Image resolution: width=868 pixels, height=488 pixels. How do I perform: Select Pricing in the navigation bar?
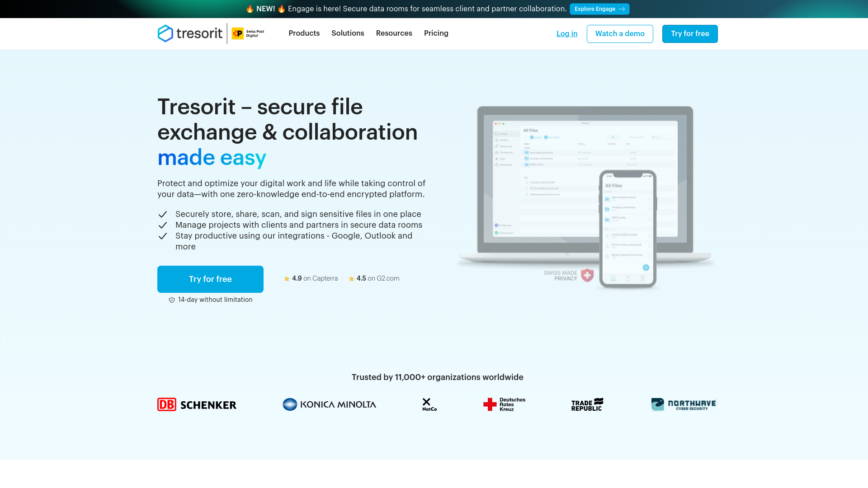(x=436, y=33)
